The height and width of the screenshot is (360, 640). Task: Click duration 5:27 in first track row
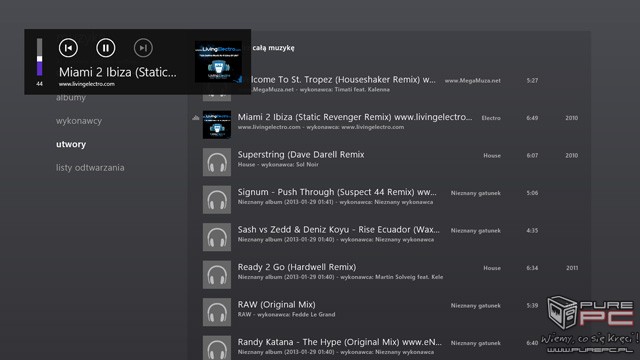pyautogui.click(x=532, y=80)
